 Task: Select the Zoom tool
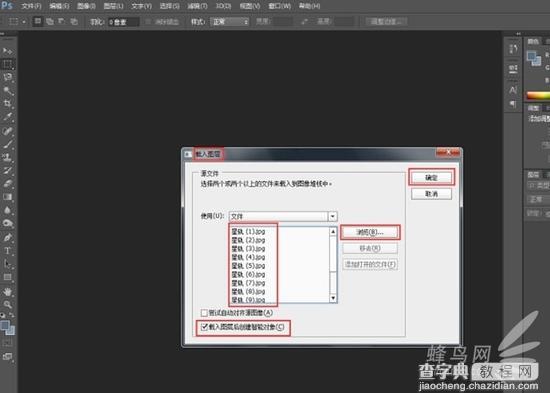[7, 304]
